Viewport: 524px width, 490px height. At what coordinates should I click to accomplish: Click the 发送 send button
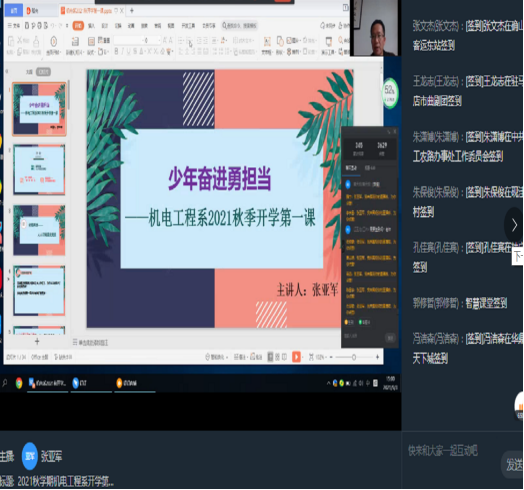(514, 464)
